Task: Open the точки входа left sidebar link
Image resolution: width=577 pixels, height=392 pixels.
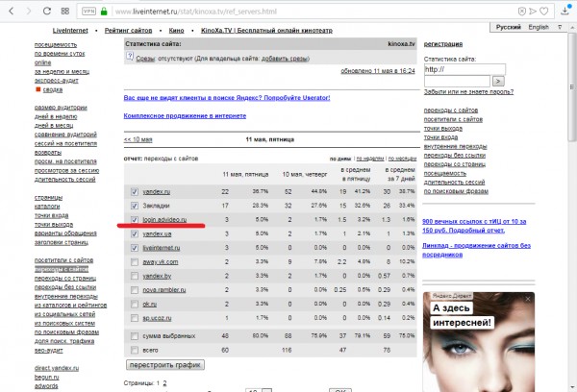Action: coord(51,215)
